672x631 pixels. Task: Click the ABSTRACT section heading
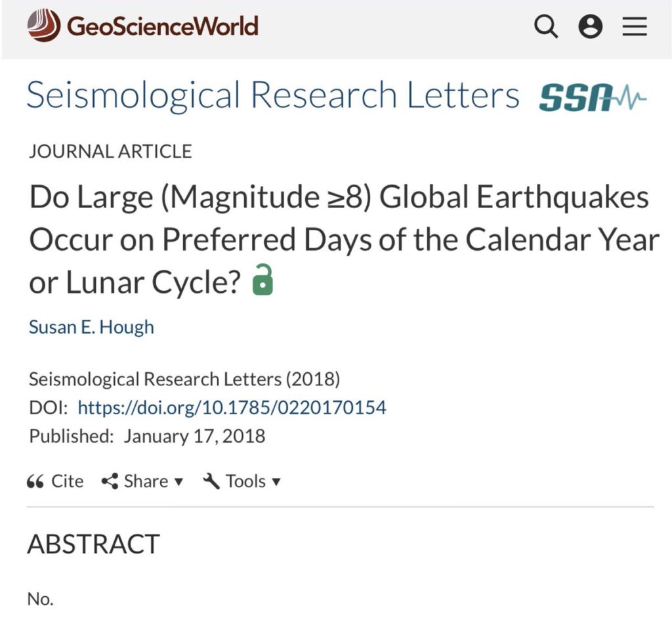93,544
